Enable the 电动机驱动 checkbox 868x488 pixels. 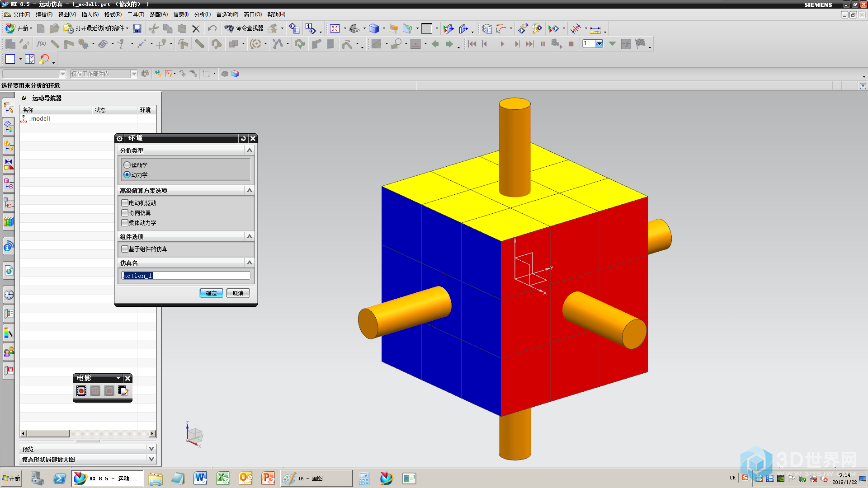pos(125,203)
